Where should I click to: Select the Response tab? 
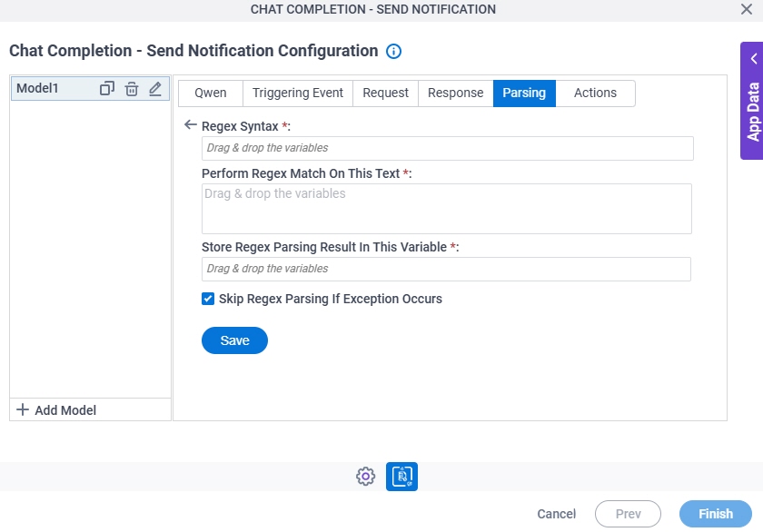coord(455,93)
